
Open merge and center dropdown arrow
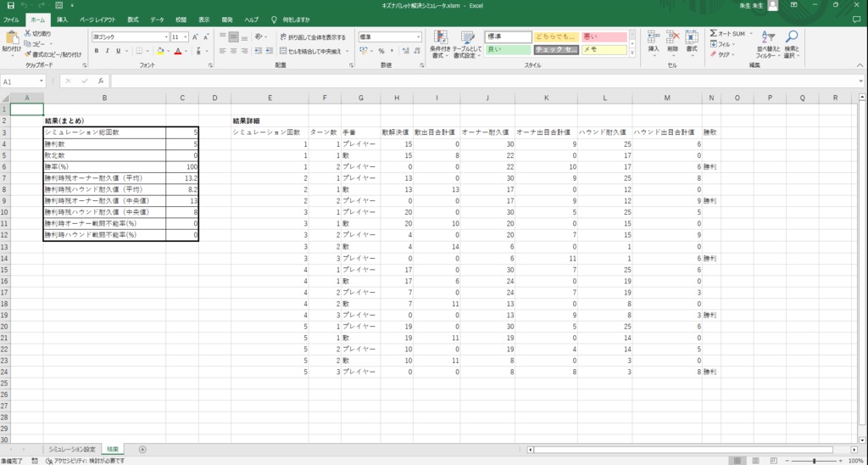(x=347, y=51)
